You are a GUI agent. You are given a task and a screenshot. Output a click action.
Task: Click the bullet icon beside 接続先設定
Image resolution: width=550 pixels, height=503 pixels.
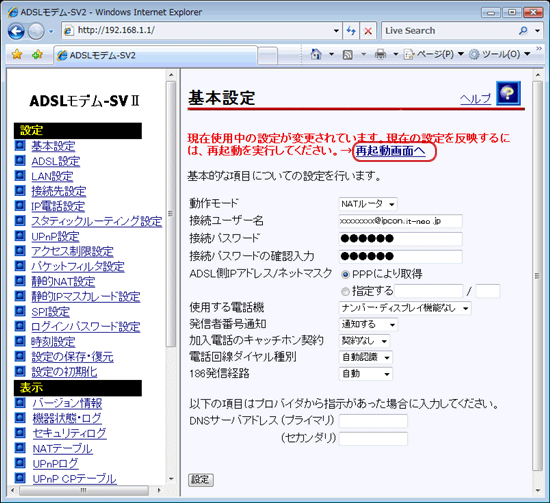(x=20, y=190)
